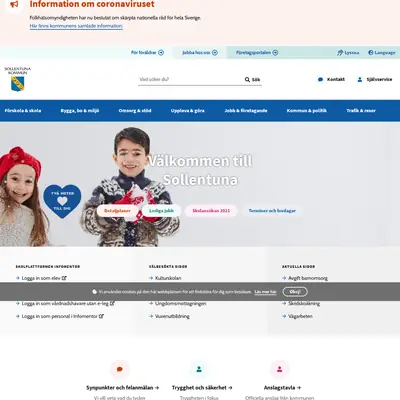This screenshot has height=400, width=400.
Task: Open the Jobb & företagande menu
Action: 246,111
